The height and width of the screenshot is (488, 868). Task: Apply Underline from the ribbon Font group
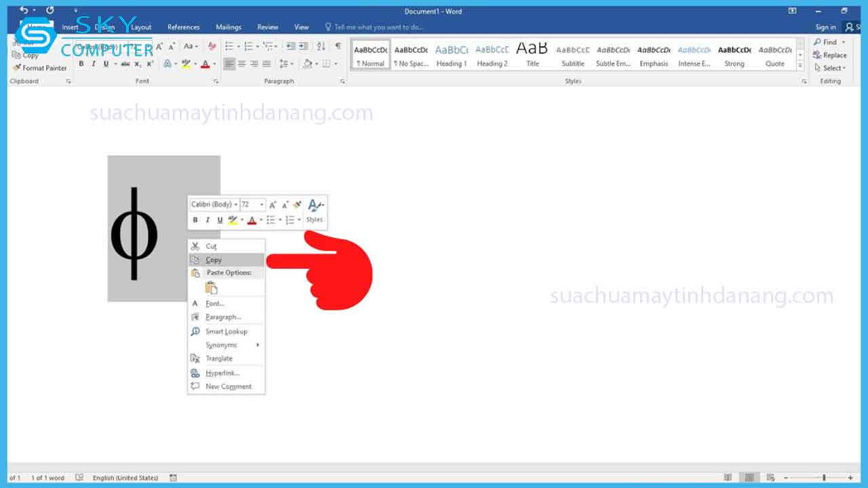105,64
